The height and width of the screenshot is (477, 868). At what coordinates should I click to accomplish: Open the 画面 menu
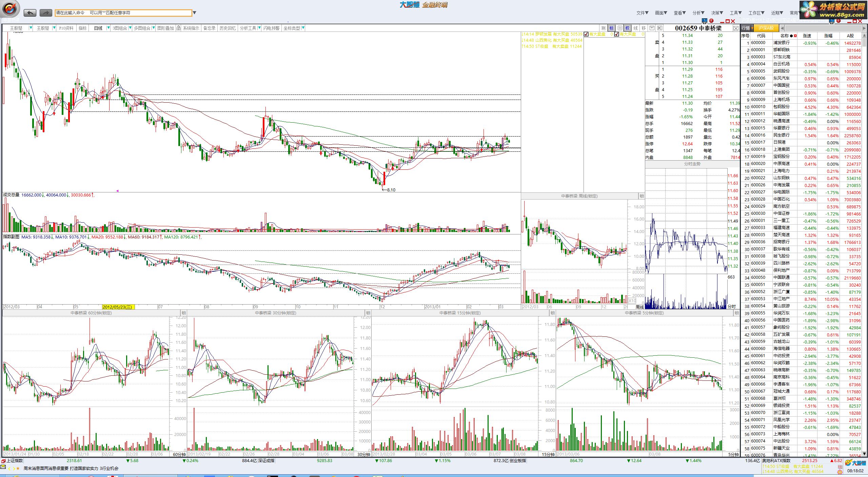click(661, 13)
